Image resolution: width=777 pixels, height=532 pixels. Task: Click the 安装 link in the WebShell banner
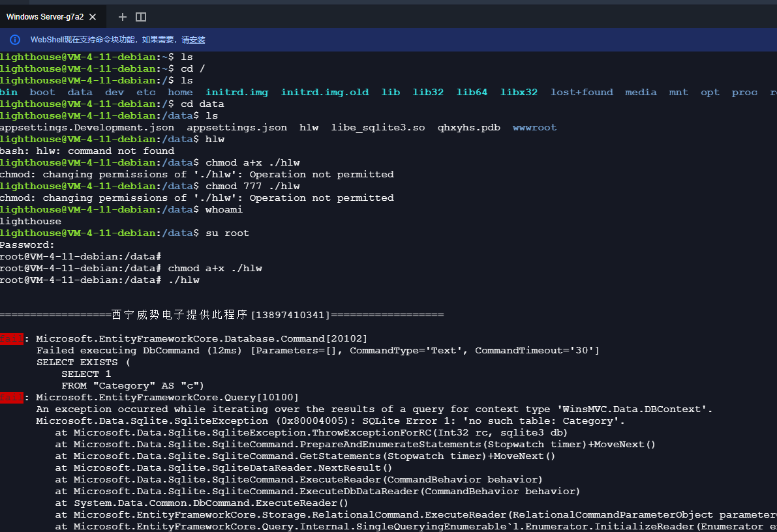pyautogui.click(x=197, y=40)
